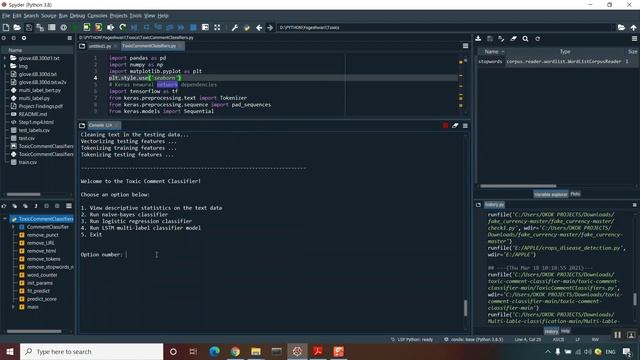
Task: Click the console vertical scrollbar handle
Action: tap(465, 308)
